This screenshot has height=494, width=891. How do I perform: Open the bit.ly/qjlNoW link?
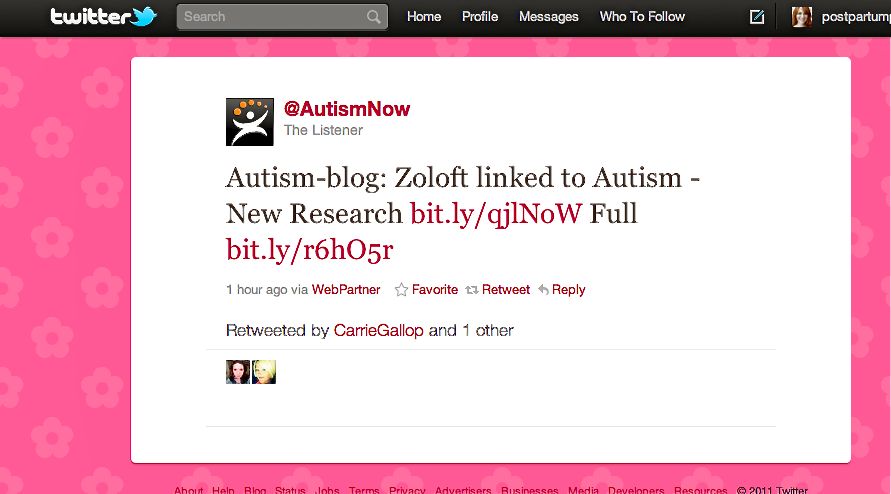(x=496, y=214)
